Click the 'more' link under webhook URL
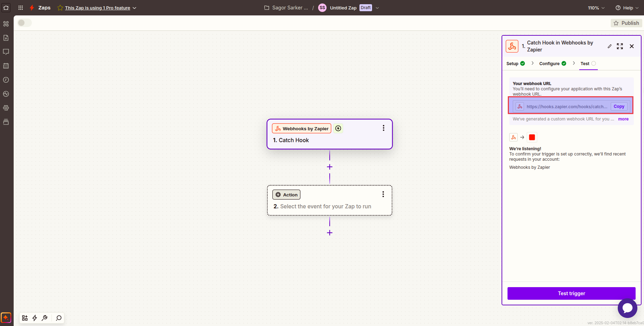 click(623, 119)
